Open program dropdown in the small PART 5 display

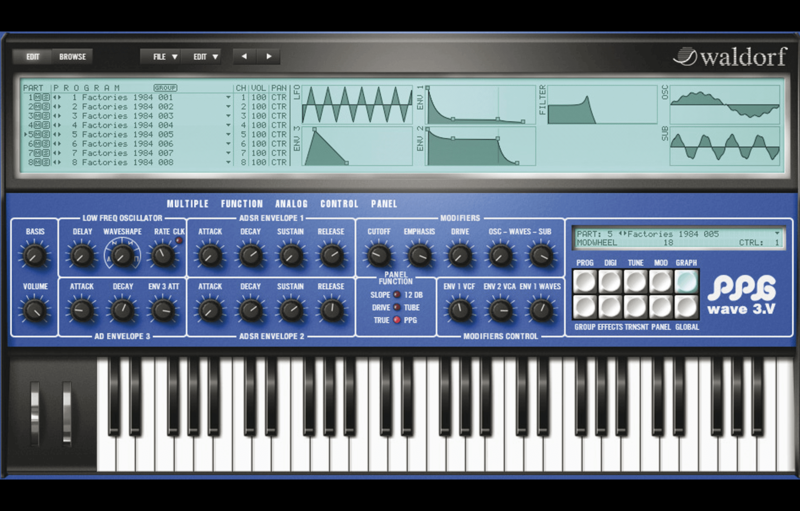[777, 234]
